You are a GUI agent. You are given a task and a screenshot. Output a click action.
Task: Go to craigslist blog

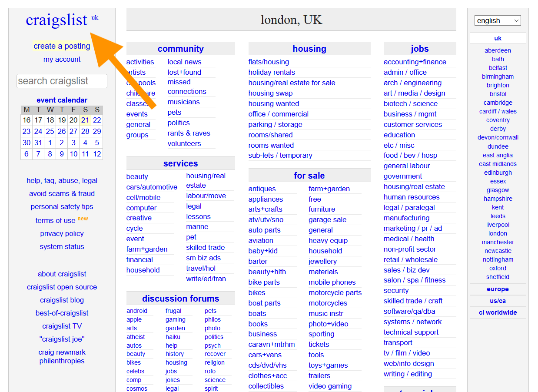62,300
